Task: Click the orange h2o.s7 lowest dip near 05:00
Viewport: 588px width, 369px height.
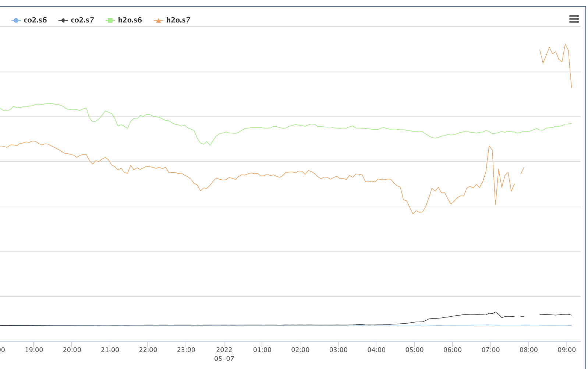Action: pyautogui.click(x=413, y=214)
